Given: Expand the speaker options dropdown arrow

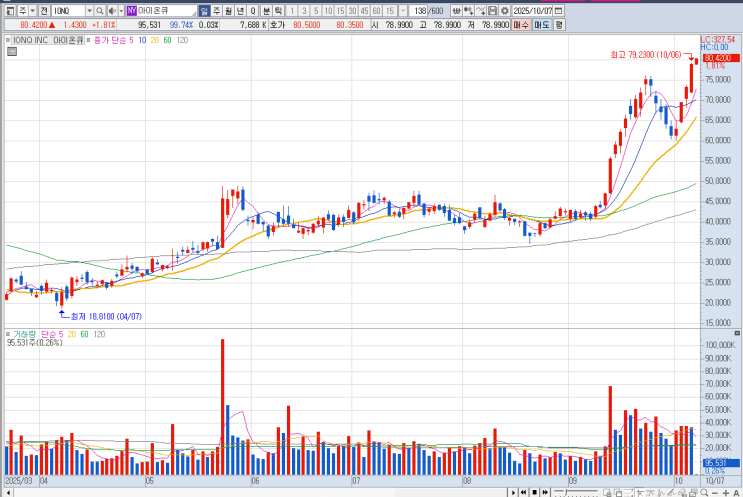Looking at the screenshot, I should coord(121,10).
